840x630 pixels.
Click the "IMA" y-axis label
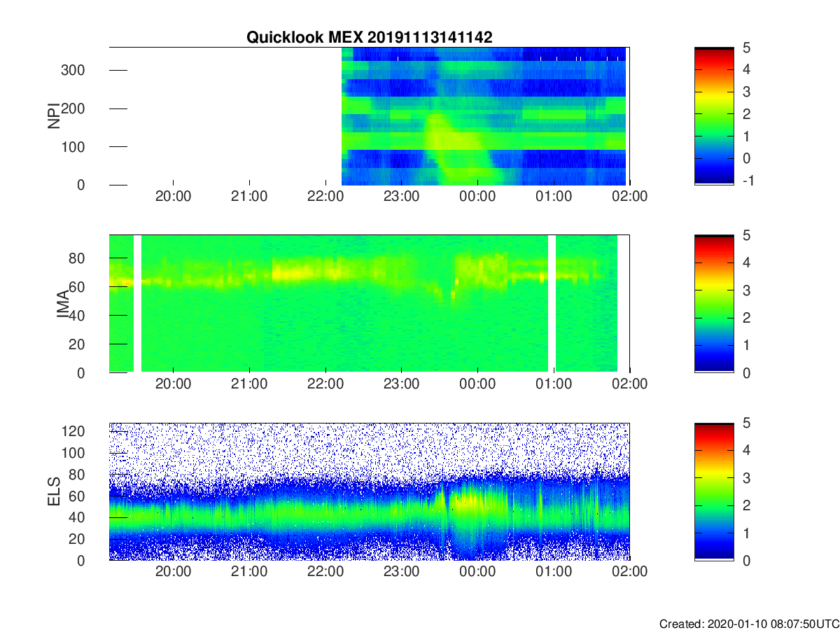(64, 304)
